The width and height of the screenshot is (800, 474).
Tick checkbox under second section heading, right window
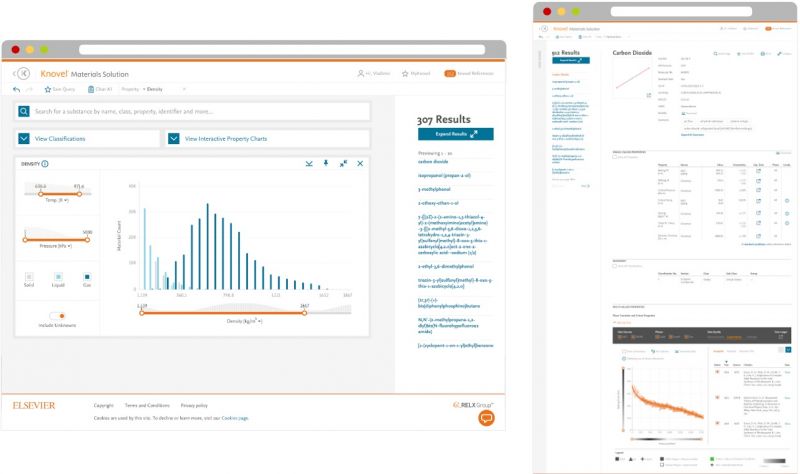(x=615, y=266)
